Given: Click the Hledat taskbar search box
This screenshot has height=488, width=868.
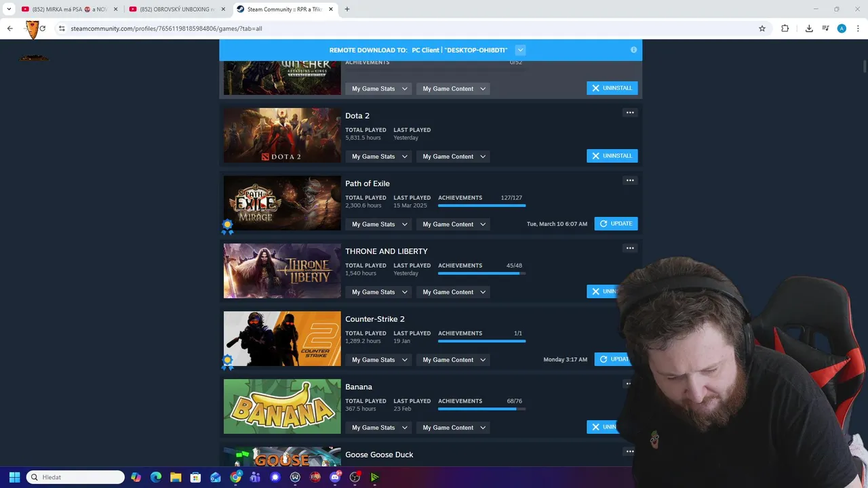Looking at the screenshot, I should click(x=75, y=477).
